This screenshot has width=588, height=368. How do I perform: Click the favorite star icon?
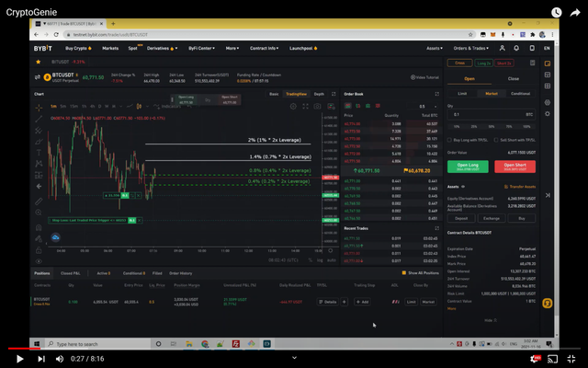pos(38,62)
